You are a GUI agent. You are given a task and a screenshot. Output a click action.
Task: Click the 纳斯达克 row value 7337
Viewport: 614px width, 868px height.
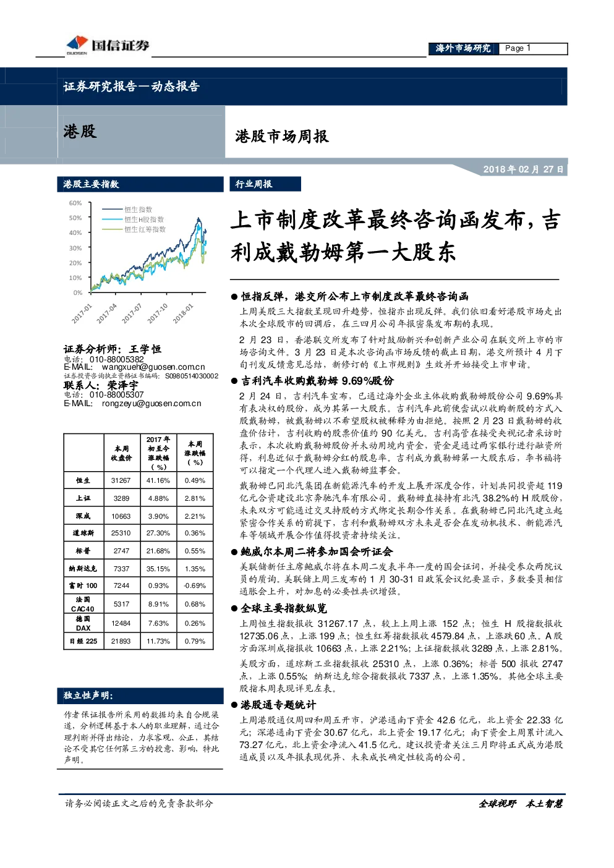click(x=121, y=569)
